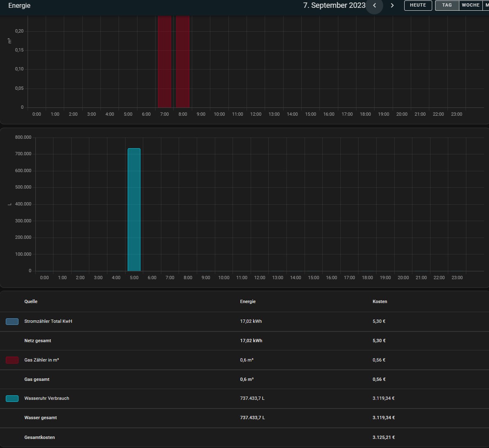The image size is (489, 448).
Task: Select the TAG period view
Action: click(x=447, y=5)
